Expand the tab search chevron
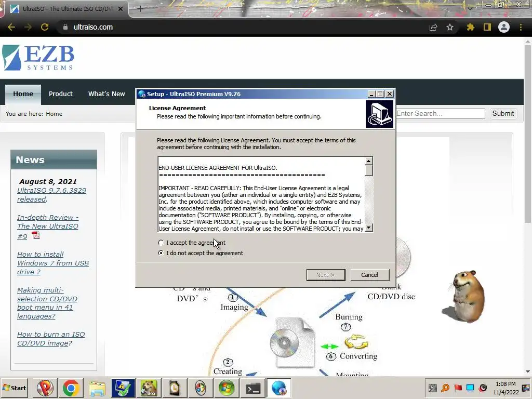The width and height of the screenshot is (532, 399). tap(470, 8)
